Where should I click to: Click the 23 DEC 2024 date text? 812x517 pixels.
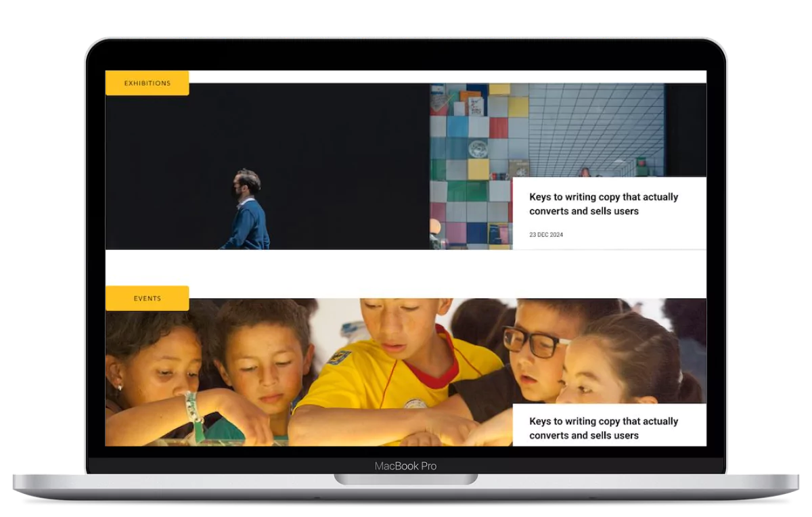pos(546,235)
